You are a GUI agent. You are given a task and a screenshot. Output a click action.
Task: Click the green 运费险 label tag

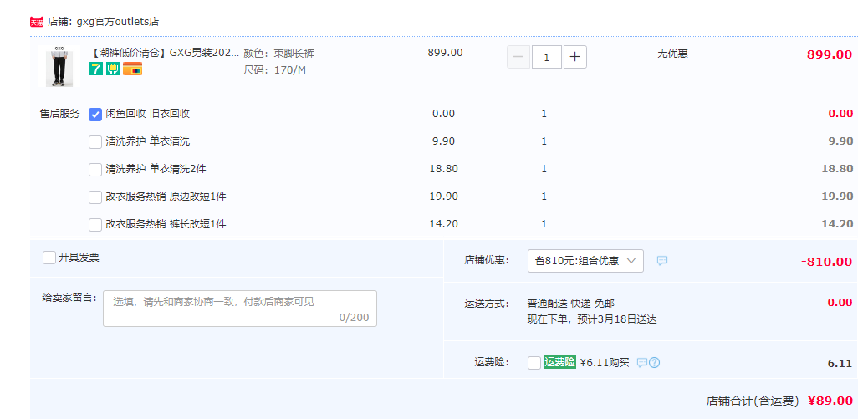tap(560, 362)
